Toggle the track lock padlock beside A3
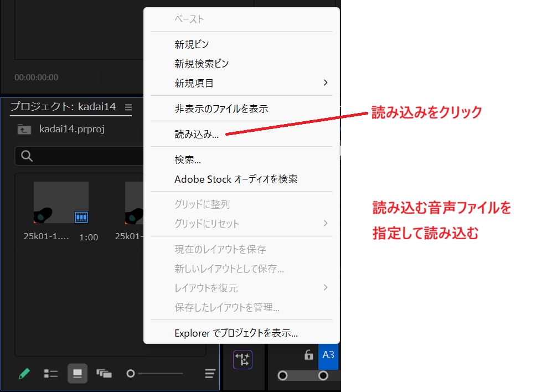 309,355
